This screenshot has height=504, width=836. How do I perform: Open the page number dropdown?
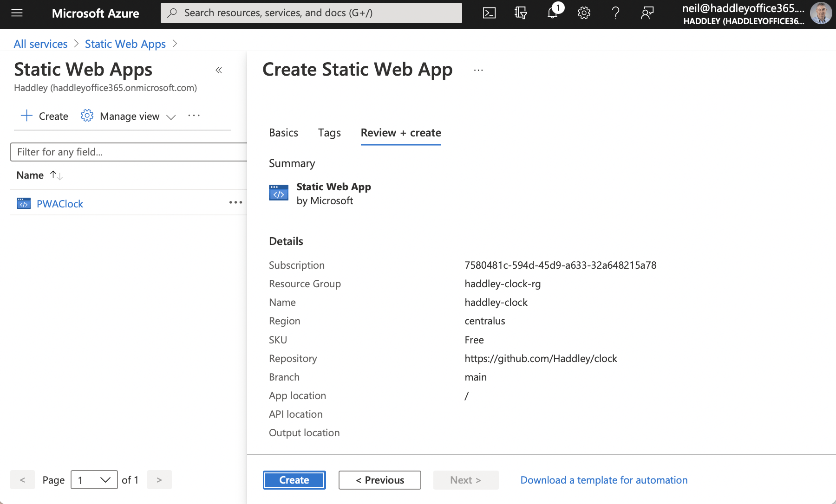point(94,480)
